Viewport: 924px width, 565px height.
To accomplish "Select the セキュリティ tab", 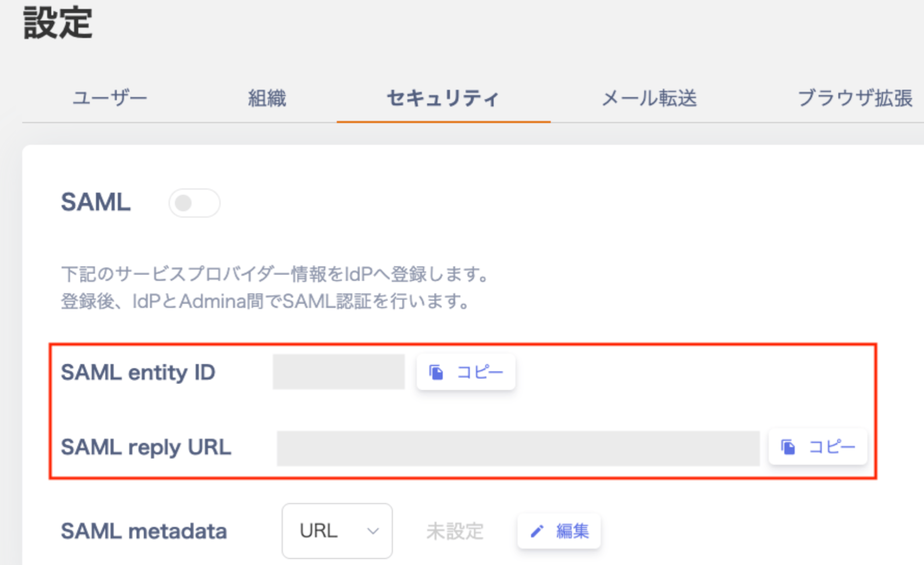I will coord(443,98).
